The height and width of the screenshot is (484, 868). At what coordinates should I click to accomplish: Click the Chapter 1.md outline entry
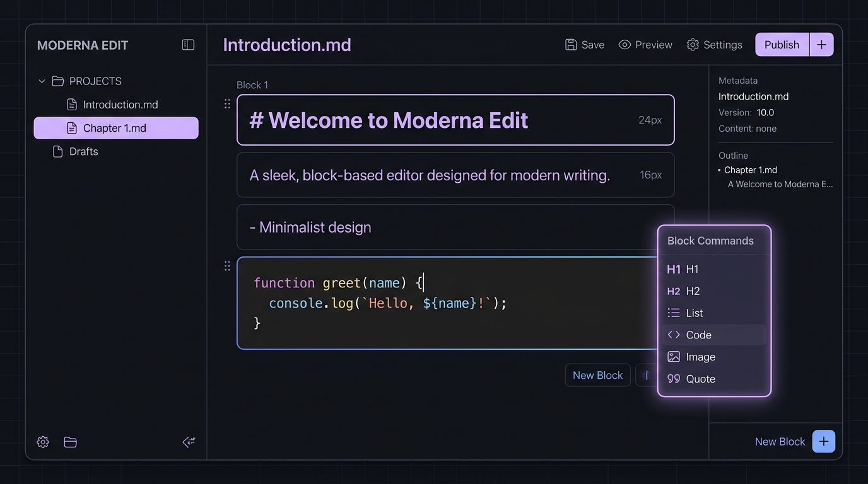click(750, 170)
